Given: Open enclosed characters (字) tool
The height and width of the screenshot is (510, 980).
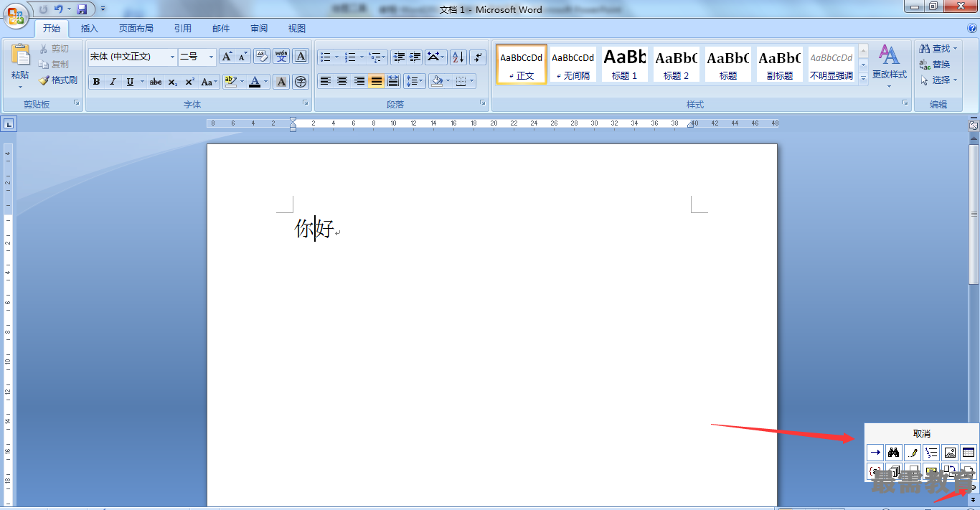Looking at the screenshot, I should (x=301, y=82).
